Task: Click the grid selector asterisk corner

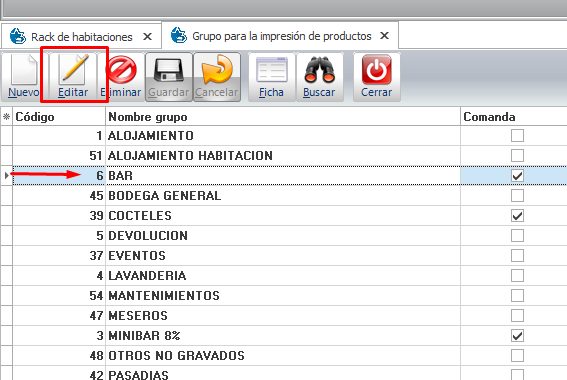Action: tap(6, 117)
